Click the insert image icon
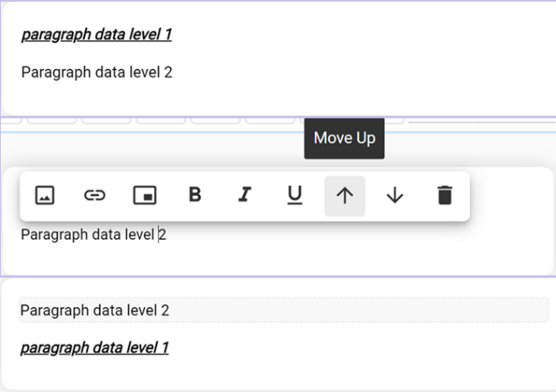The height and width of the screenshot is (392, 556). click(45, 195)
